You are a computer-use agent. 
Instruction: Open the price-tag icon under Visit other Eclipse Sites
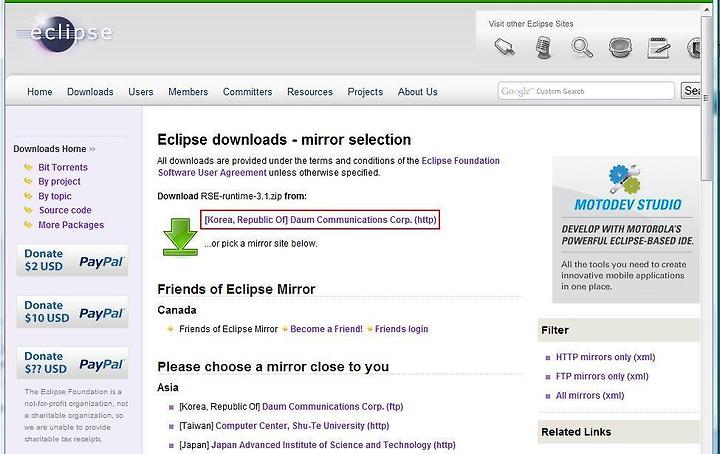(505, 47)
